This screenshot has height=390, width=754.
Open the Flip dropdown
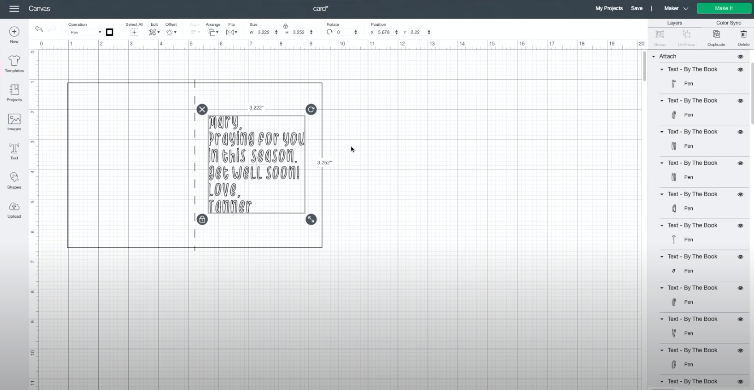point(232,32)
